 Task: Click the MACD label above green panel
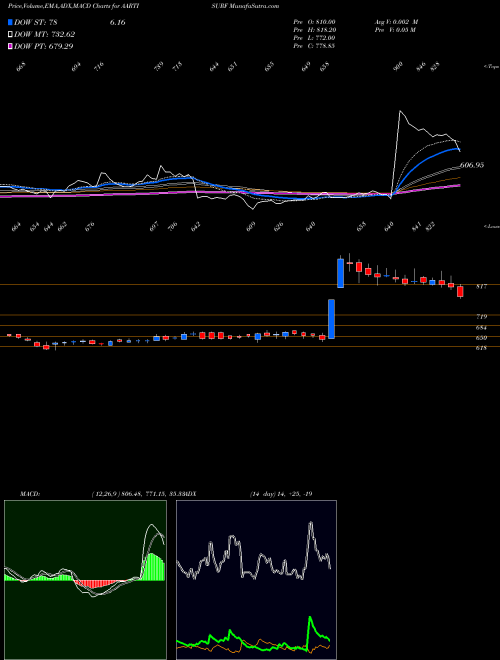(30, 494)
